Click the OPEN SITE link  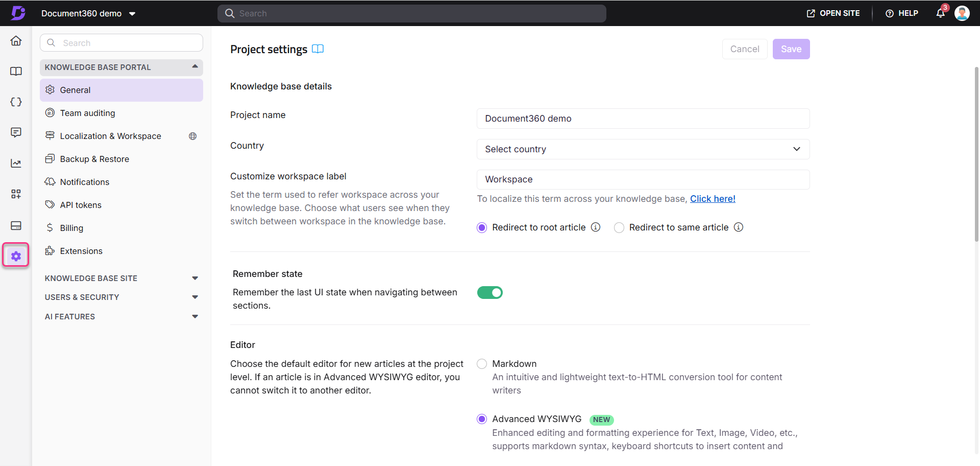[x=833, y=13]
